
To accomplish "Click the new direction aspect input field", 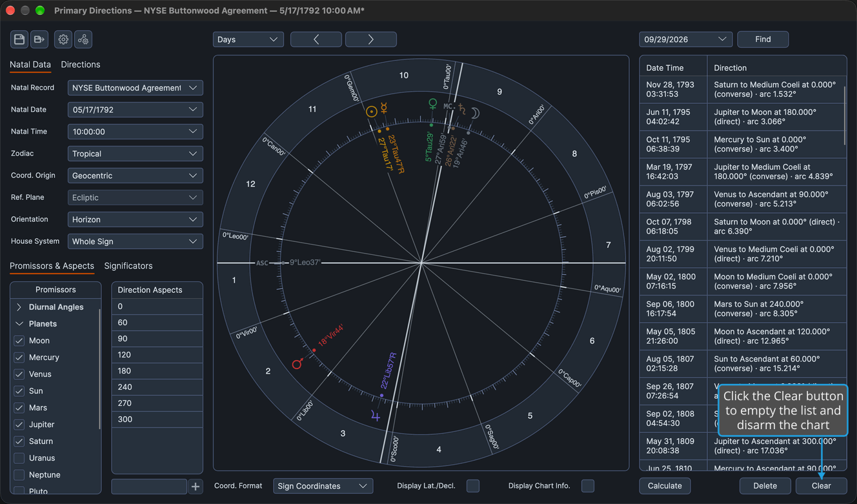I will coord(149,487).
